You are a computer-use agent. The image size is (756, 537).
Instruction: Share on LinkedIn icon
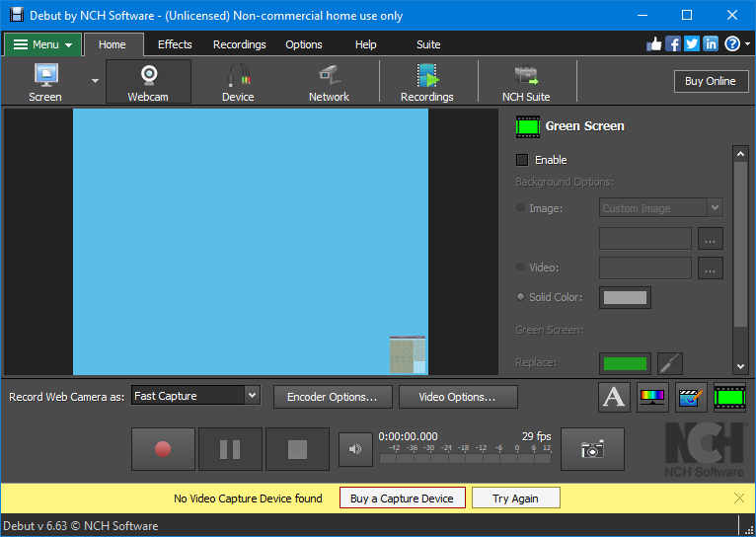point(711,44)
